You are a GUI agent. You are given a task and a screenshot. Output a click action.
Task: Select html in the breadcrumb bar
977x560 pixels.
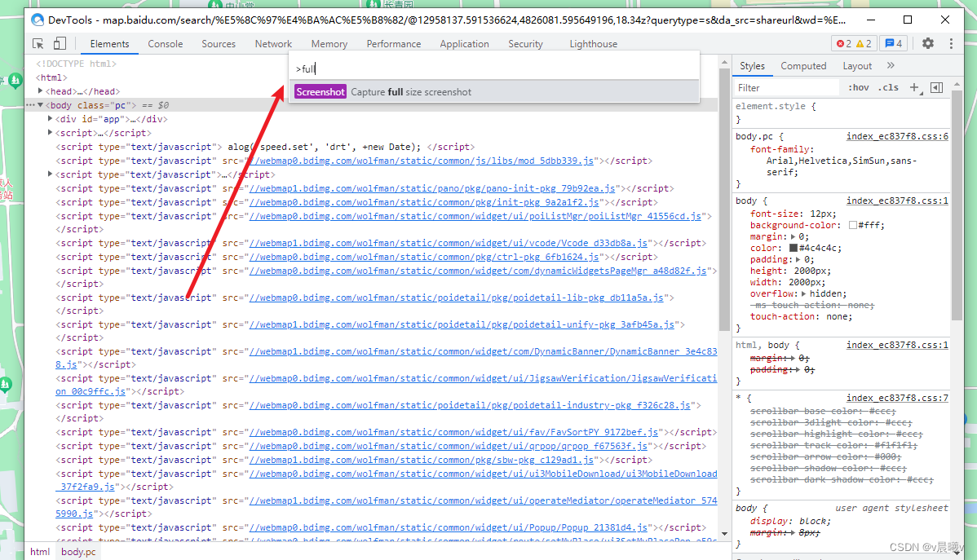(40, 551)
